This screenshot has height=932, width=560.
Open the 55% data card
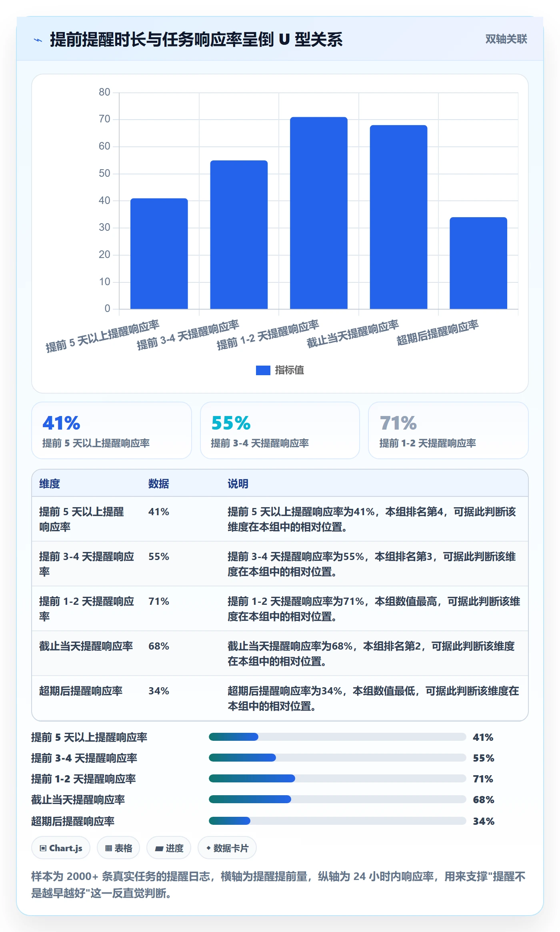coord(280,430)
